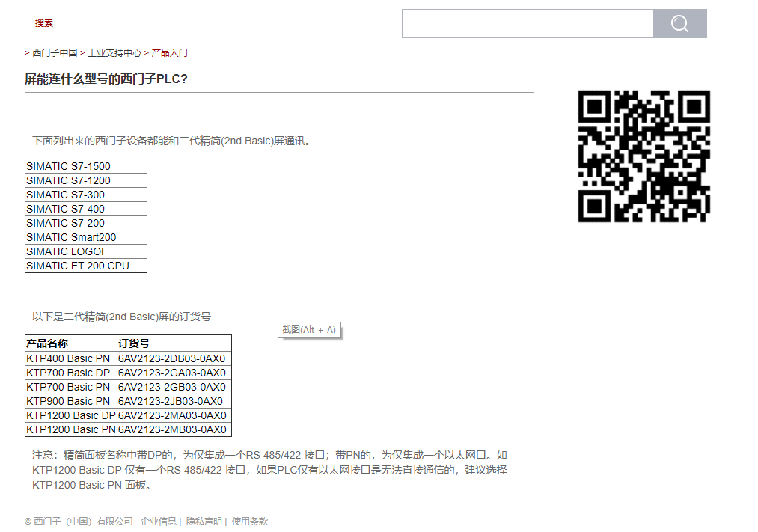
Task: Select the 产品入门 breadcrumb item
Action: [x=170, y=53]
